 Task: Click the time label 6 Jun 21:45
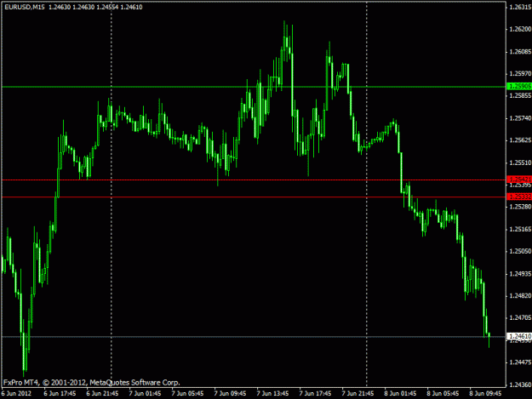pos(102,393)
